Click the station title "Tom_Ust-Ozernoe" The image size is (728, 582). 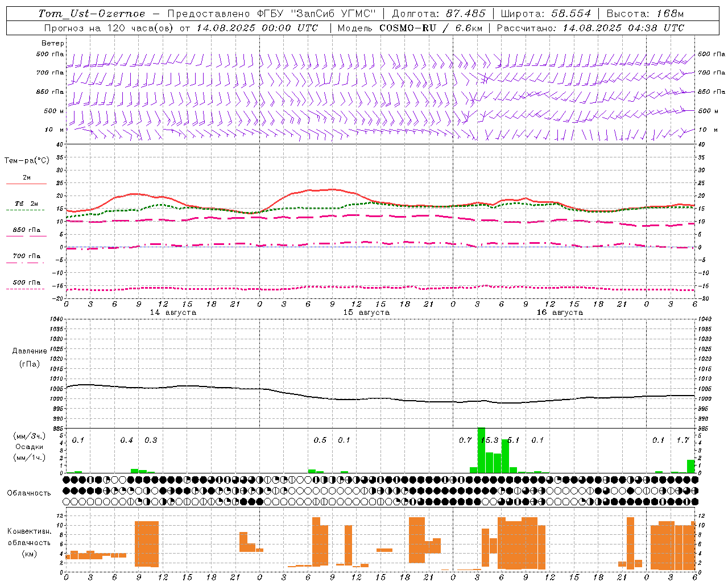[92, 14]
